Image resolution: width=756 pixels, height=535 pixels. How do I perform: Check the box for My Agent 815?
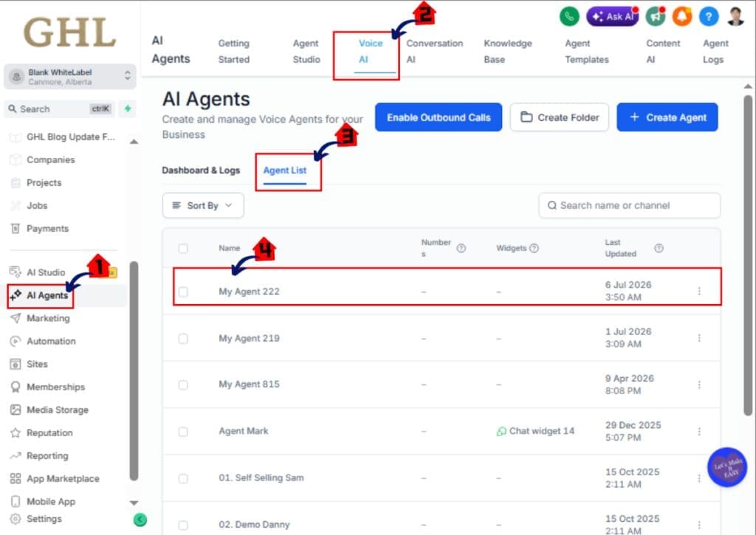pyautogui.click(x=183, y=384)
